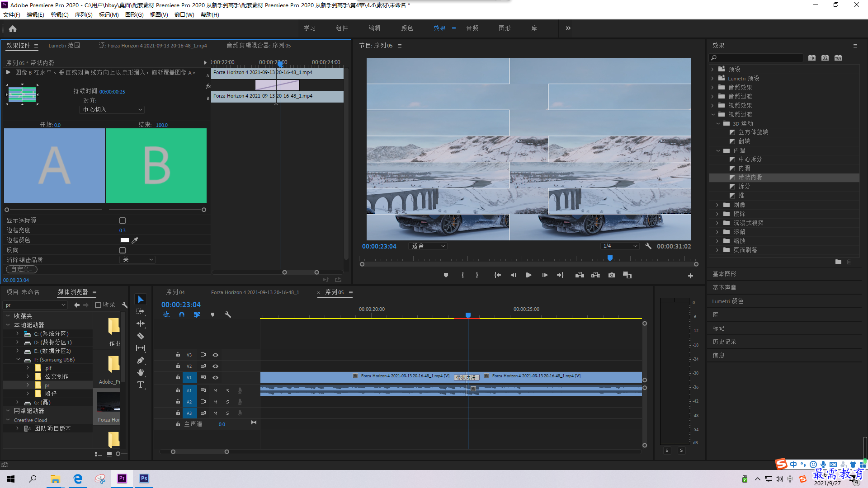Toggle the ingest checkbox in Media Browser
The height and width of the screenshot is (488, 868).
click(x=98, y=305)
